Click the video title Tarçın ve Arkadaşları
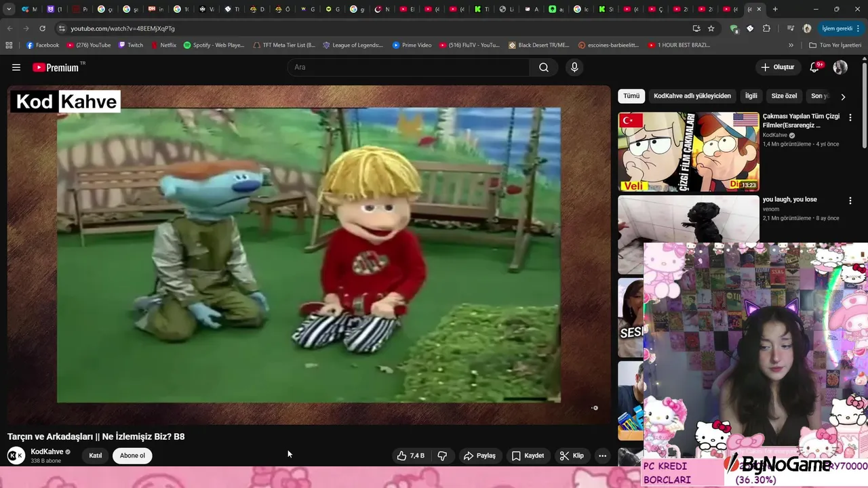The height and width of the screenshot is (488, 868). [96, 436]
